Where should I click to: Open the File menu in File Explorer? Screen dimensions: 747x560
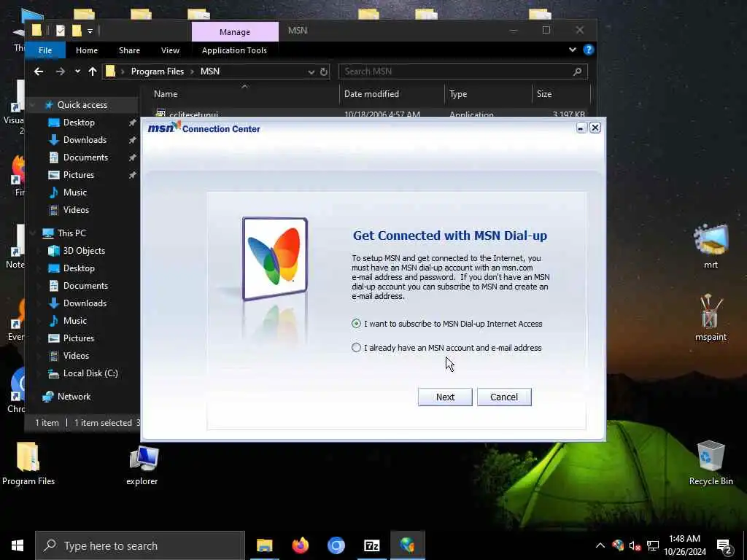[45, 50]
